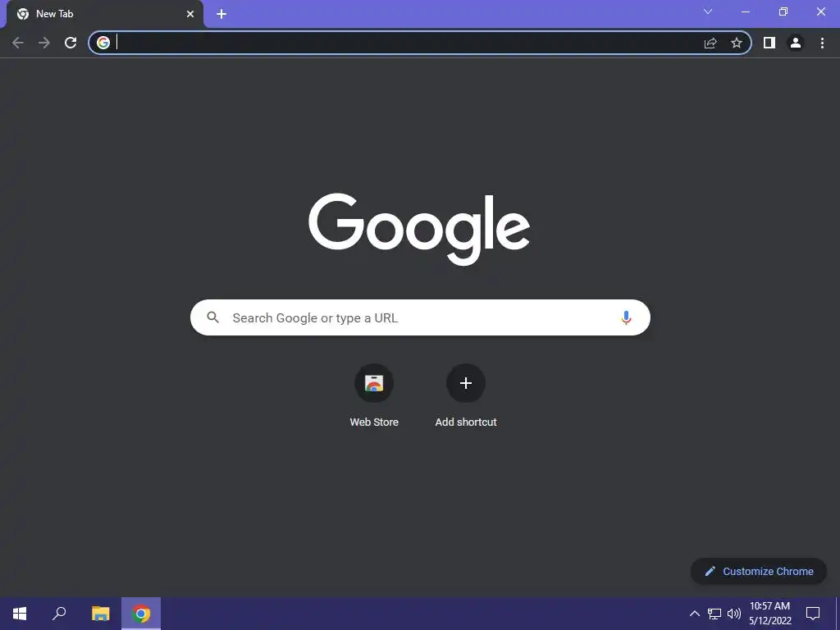The width and height of the screenshot is (840, 630).
Task: Open the Windows Start menu
Action: [20, 614]
